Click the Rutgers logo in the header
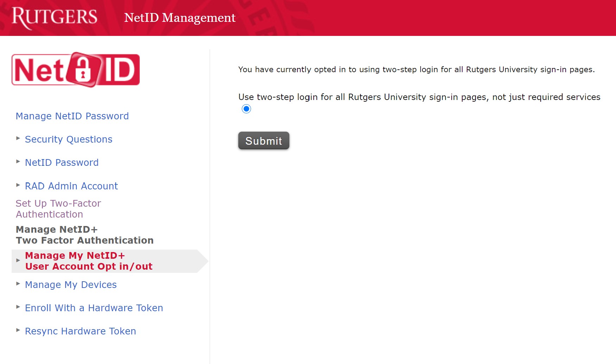Screen dimensions: 616x364 pyautogui.click(x=55, y=17)
